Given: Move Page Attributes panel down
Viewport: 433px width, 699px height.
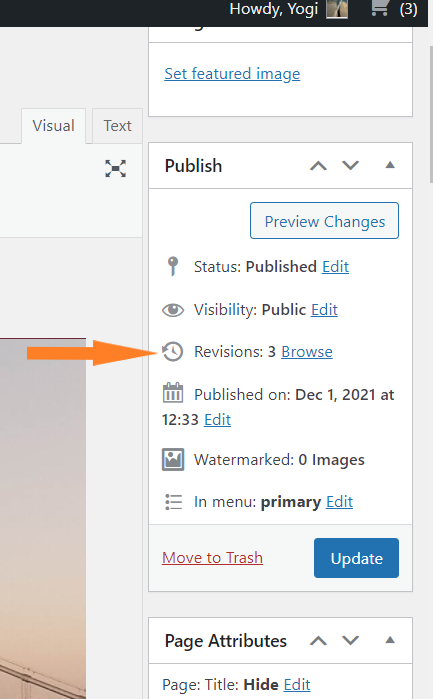Looking at the screenshot, I should pos(351,641).
